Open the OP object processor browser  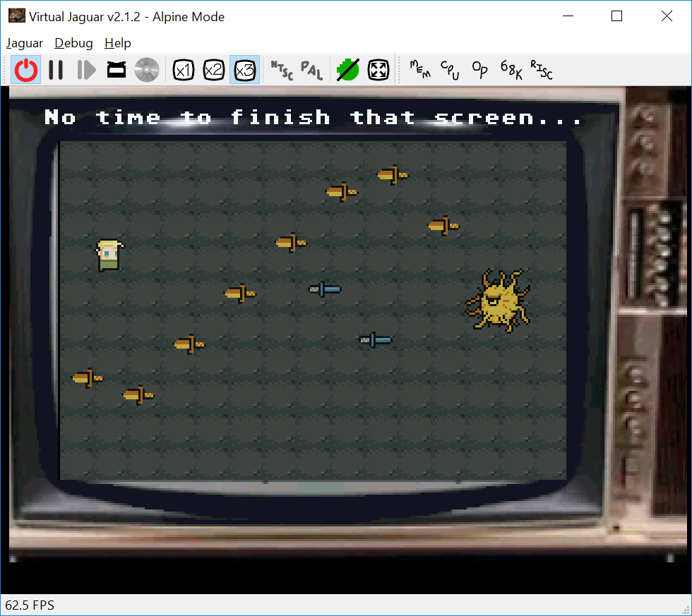pos(480,70)
